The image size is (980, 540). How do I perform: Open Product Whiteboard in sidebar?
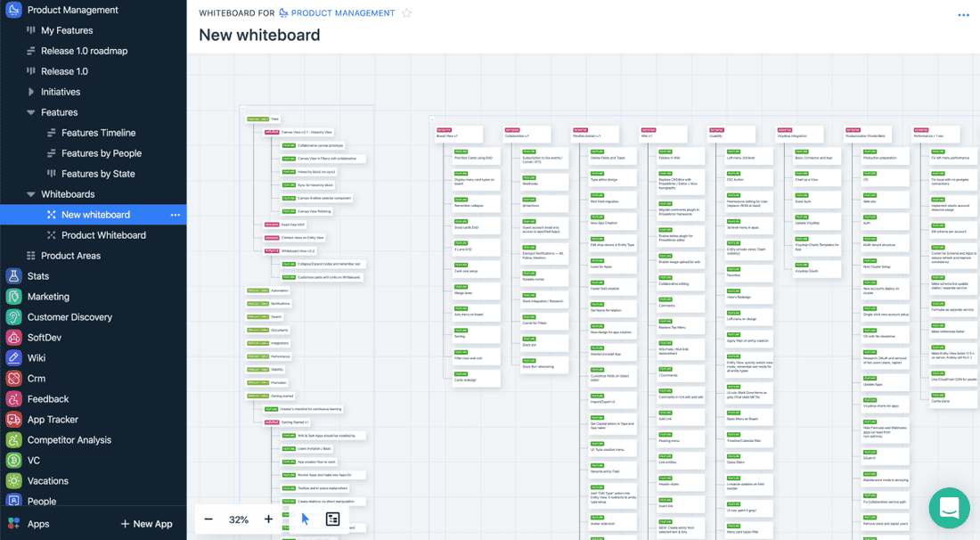[103, 235]
